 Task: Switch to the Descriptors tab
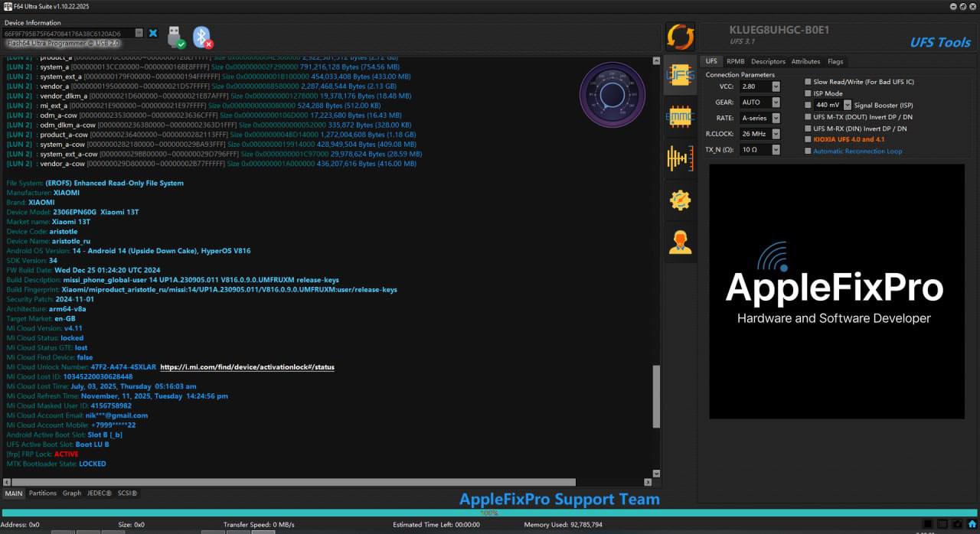(768, 61)
